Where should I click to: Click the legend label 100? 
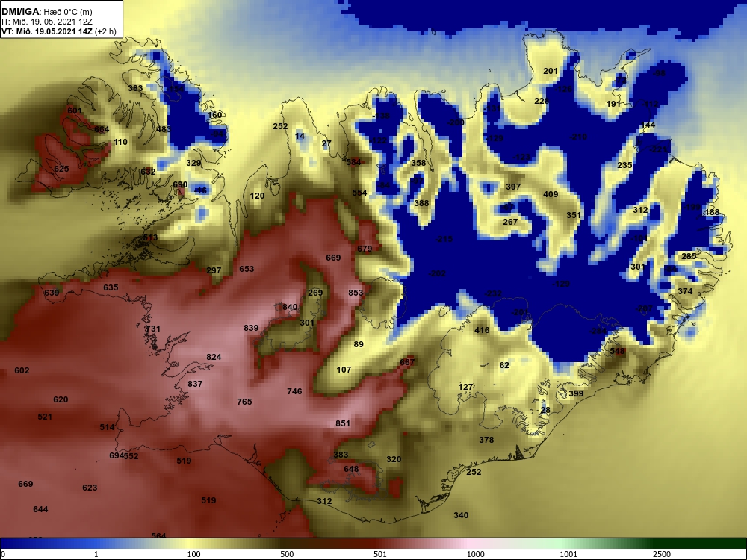tap(193, 554)
